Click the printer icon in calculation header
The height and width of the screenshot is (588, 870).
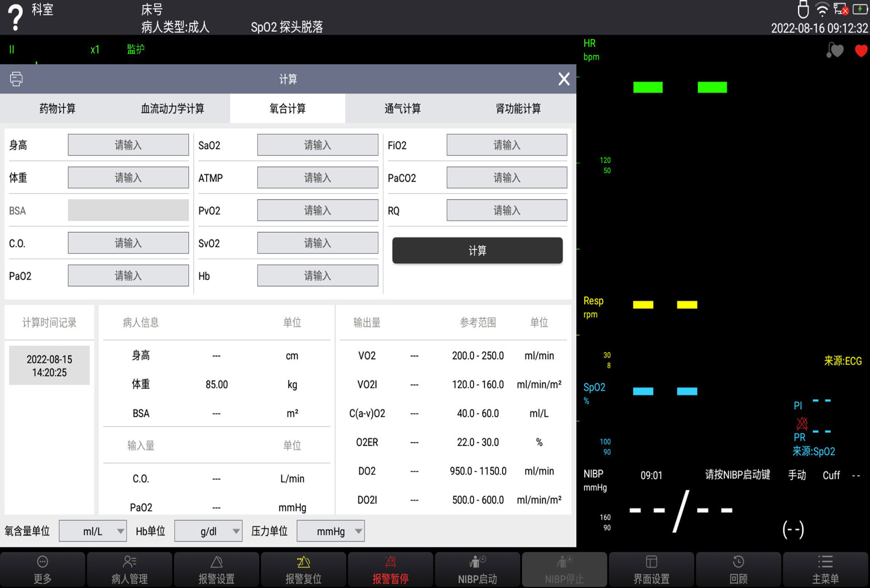(16, 79)
